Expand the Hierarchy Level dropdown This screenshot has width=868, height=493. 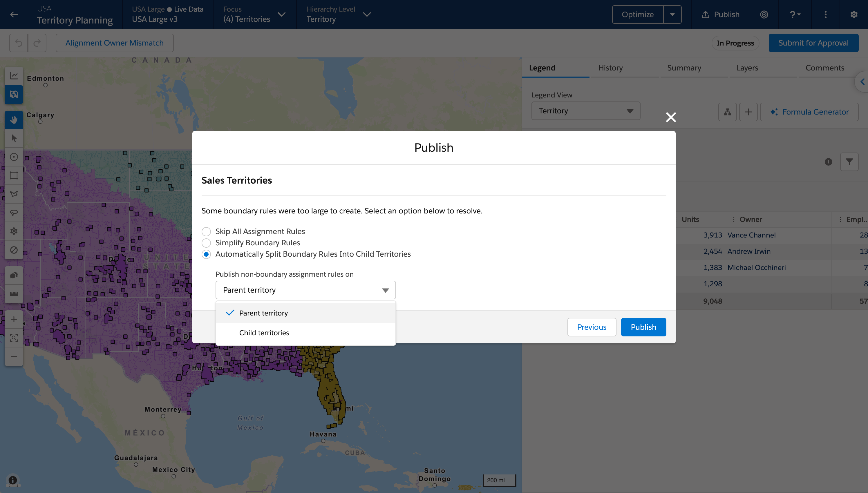point(367,14)
